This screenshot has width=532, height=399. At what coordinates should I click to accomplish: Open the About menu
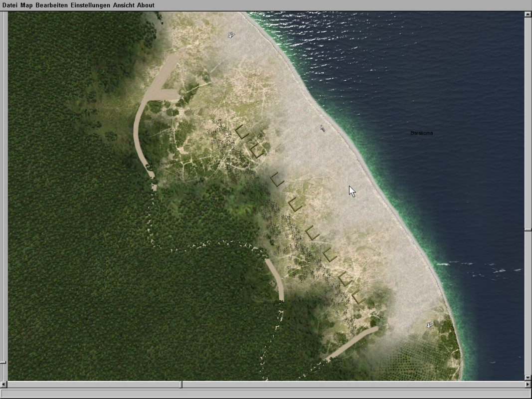(x=146, y=5)
